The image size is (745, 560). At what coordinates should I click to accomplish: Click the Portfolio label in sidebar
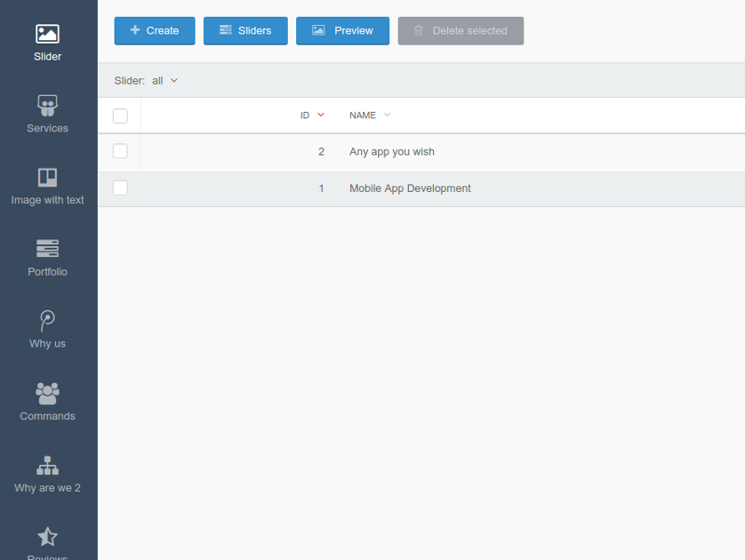coord(47,272)
